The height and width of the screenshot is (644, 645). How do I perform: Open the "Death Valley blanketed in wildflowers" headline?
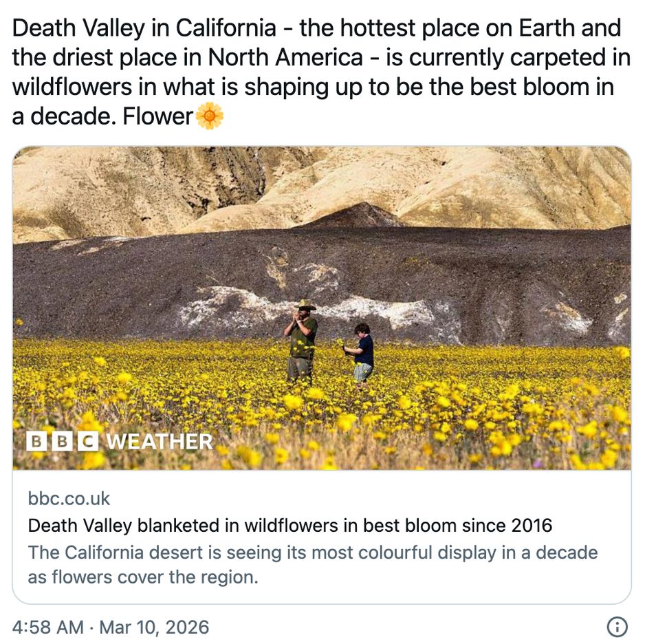coord(289,526)
